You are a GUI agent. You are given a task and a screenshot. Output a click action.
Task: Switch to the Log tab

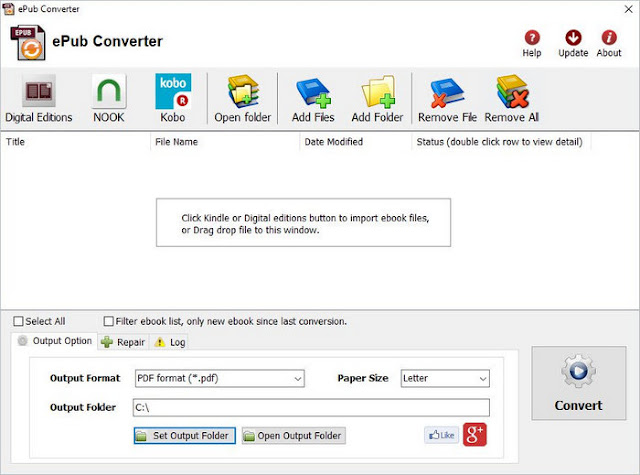click(170, 342)
